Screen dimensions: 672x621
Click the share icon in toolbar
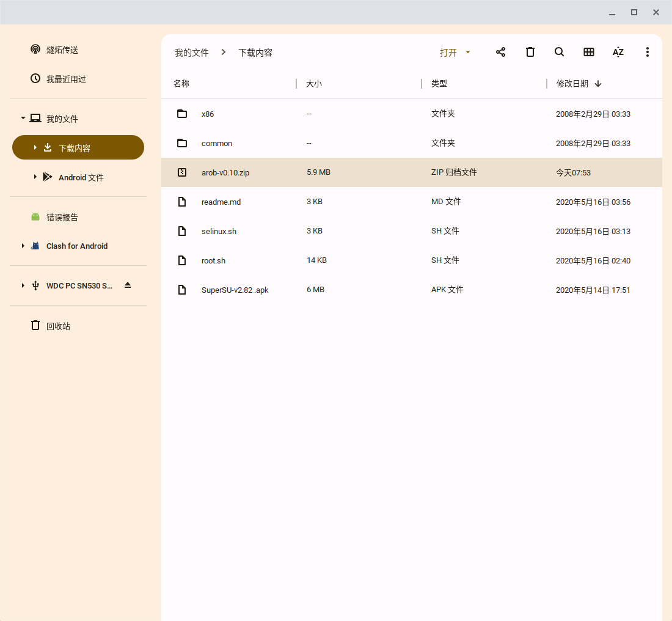(500, 52)
